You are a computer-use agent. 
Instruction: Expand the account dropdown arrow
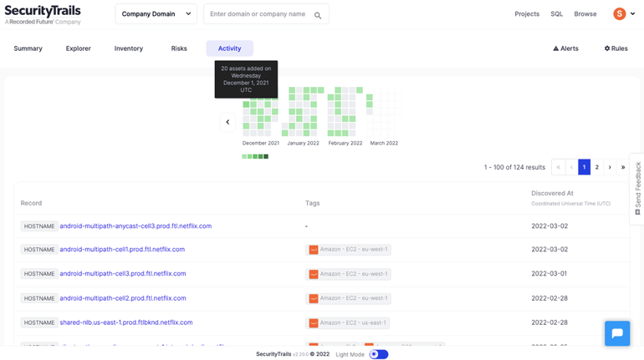click(x=633, y=13)
